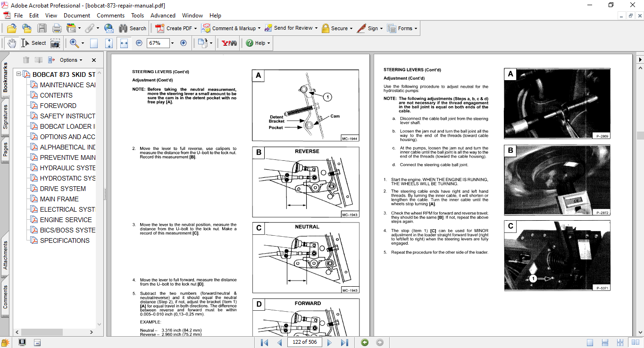
Task: Open Search with the binoculars icon
Action: (132, 28)
